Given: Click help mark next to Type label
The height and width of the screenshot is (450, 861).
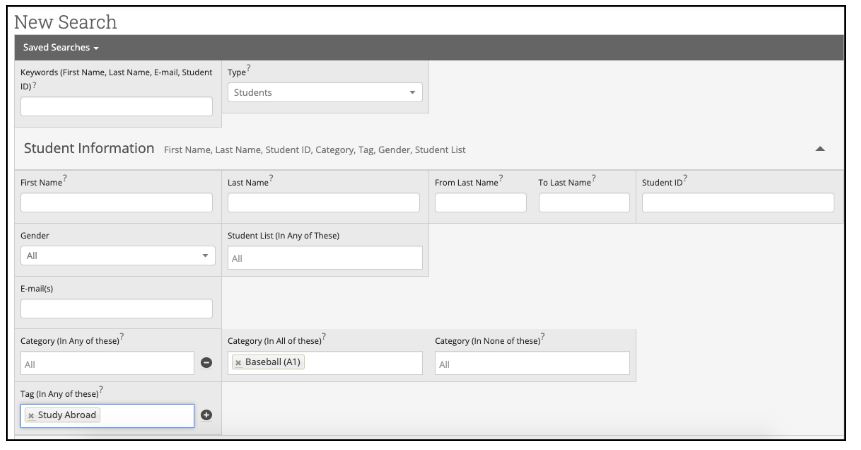Looking at the screenshot, I should [x=249, y=68].
